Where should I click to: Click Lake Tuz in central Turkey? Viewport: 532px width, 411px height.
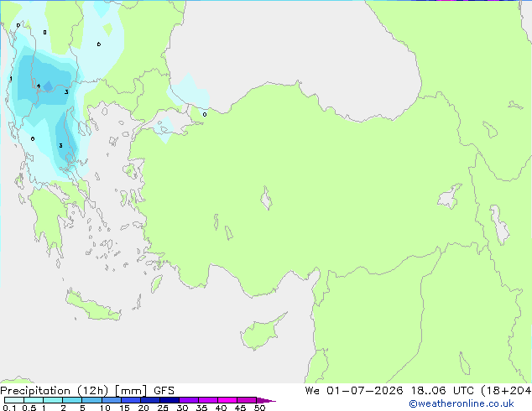click(x=266, y=198)
